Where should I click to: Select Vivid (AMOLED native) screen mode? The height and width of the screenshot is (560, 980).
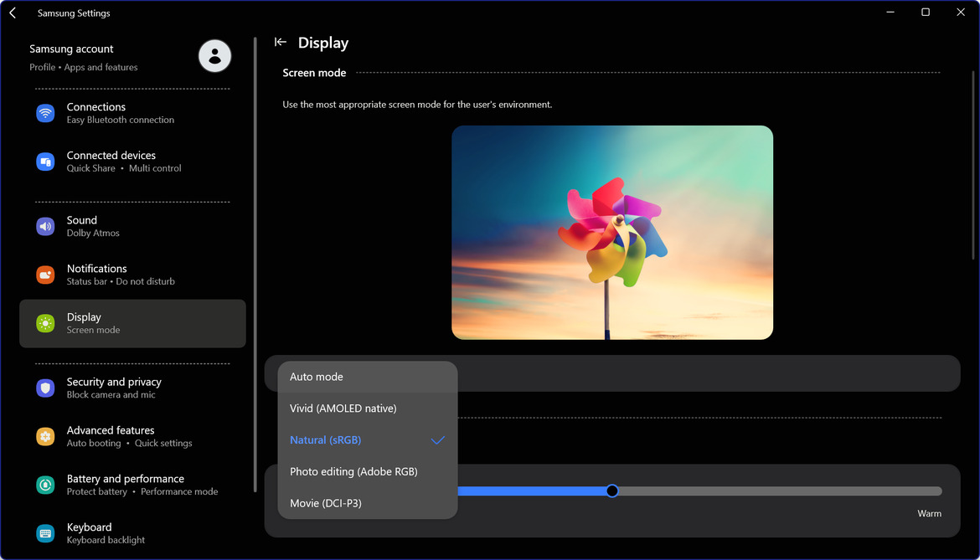tap(368, 408)
